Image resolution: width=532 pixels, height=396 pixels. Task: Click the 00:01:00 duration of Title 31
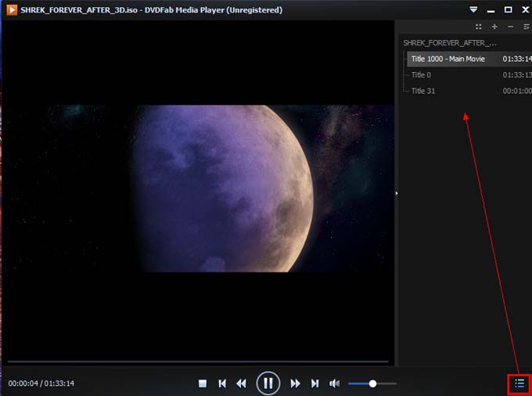click(x=517, y=91)
